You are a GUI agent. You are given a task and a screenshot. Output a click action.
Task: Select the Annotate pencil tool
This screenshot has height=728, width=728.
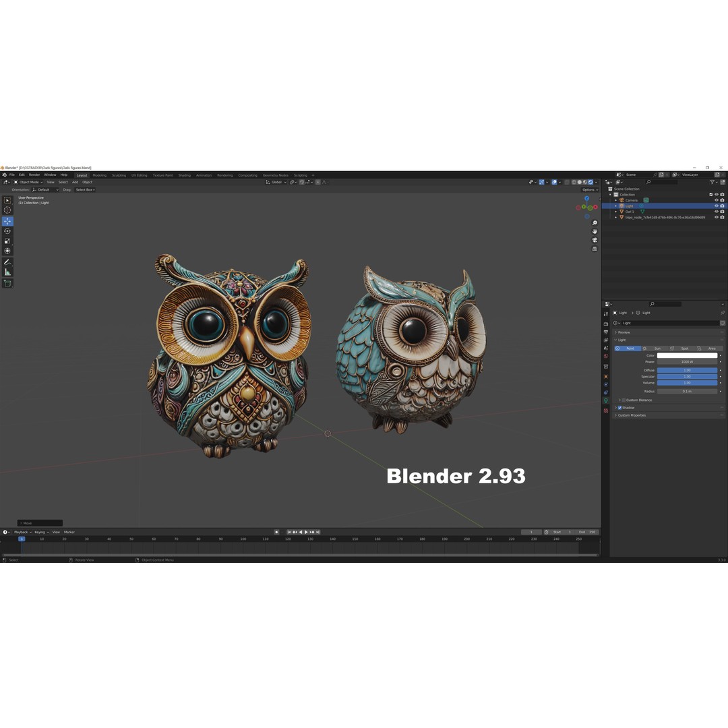point(7,262)
